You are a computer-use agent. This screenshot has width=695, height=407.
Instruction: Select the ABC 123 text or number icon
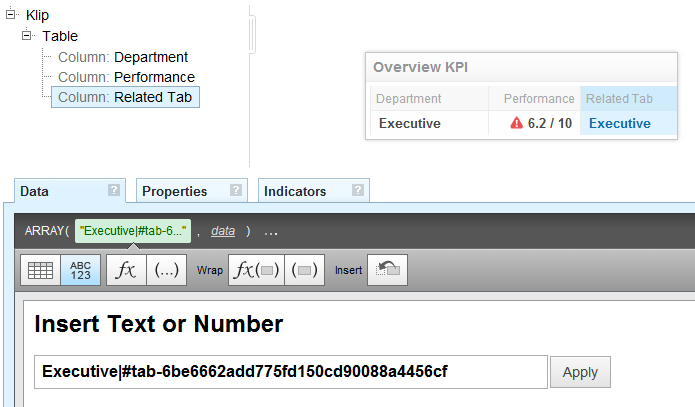tap(80, 270)
